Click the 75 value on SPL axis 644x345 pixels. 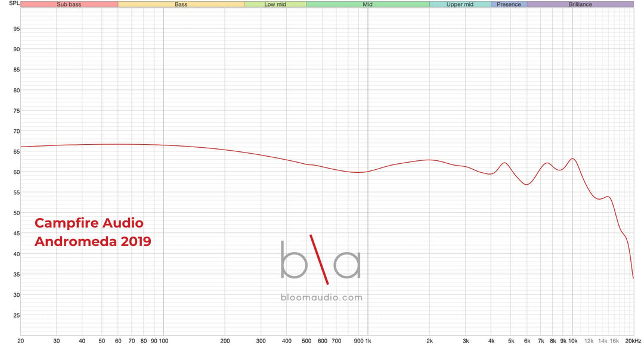click(x=17, y=111)
